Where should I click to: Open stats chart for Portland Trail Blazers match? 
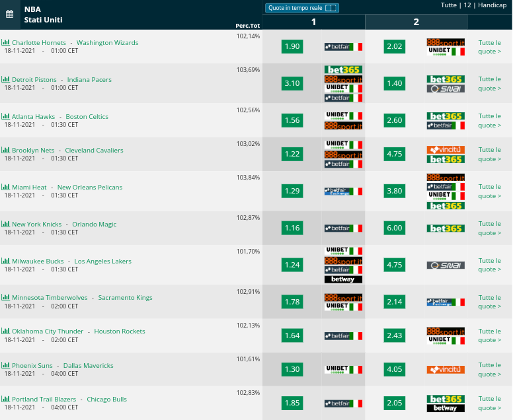click(5, 399)
